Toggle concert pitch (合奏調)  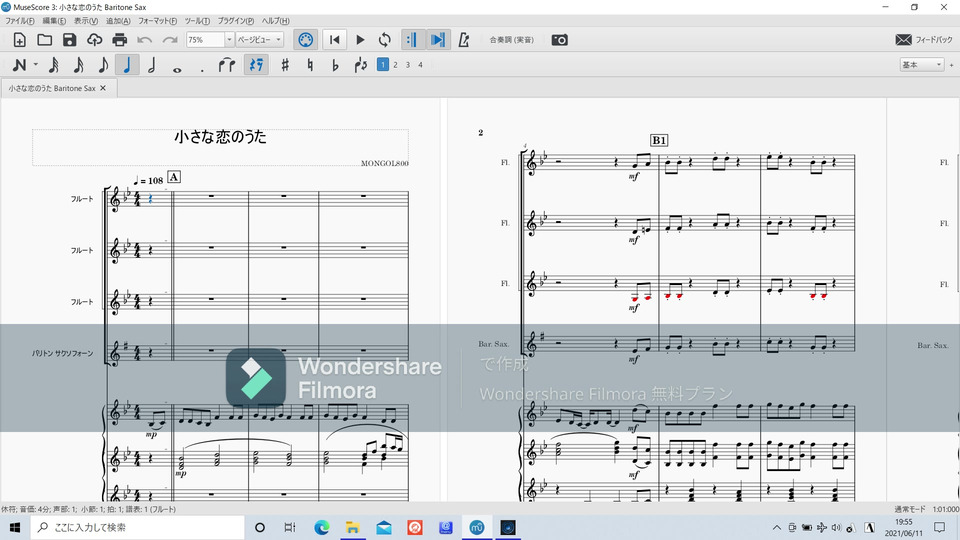[512, 40]
